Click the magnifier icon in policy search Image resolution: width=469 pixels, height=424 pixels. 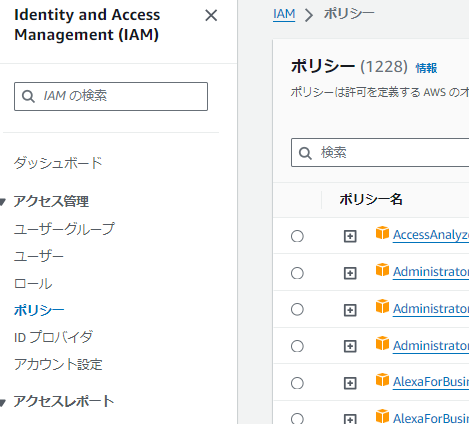tap(305, 153)
